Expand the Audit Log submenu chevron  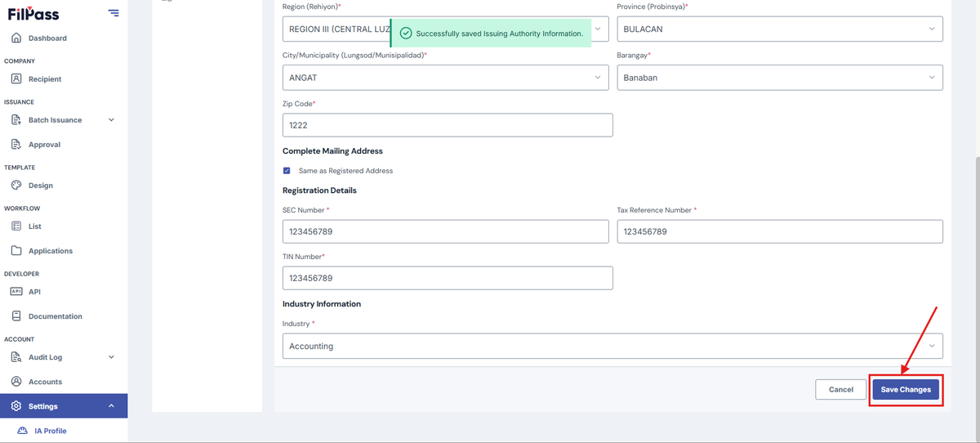click(x=111, y=357)
